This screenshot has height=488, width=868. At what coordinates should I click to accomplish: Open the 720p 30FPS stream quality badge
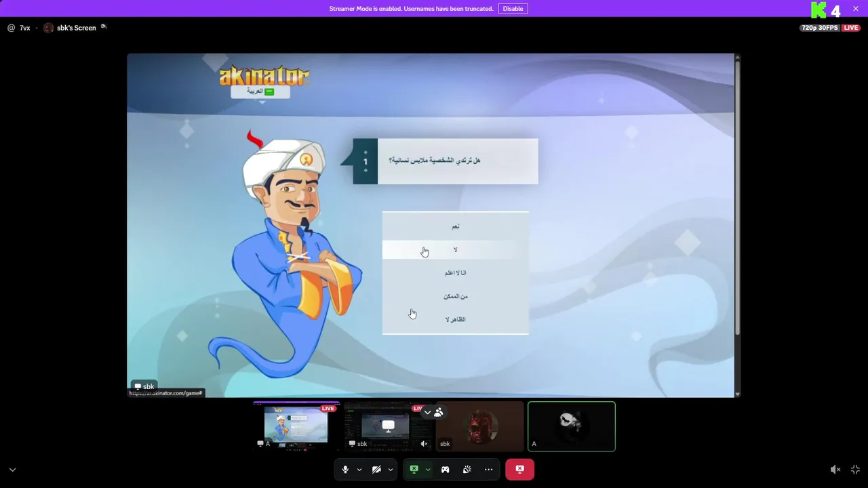point(819,28)
